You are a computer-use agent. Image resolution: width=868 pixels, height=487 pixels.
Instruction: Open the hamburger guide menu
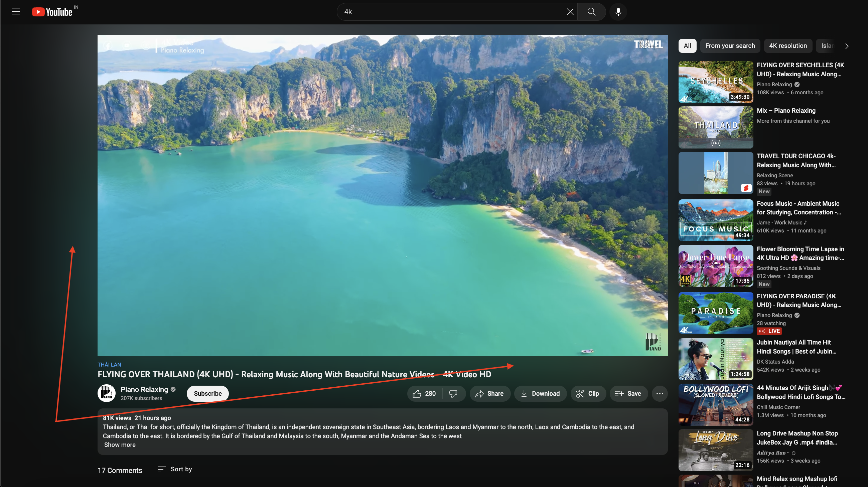[16, 12]
